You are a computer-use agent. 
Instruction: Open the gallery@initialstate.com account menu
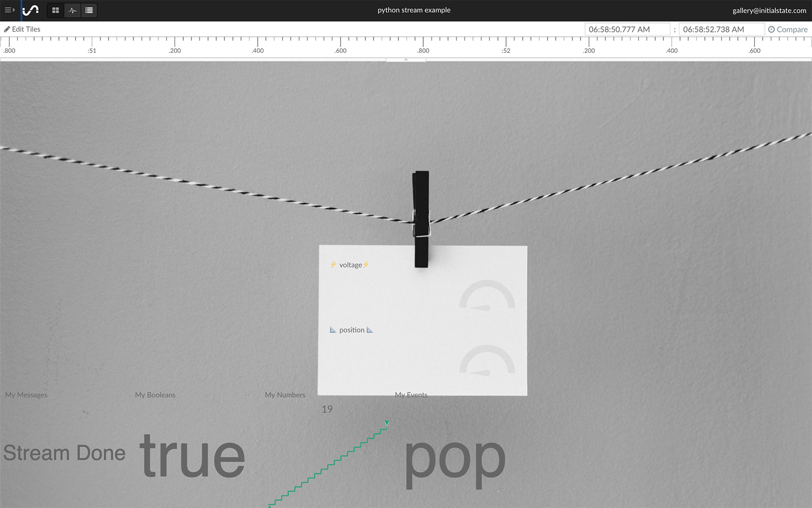(769, 10)
